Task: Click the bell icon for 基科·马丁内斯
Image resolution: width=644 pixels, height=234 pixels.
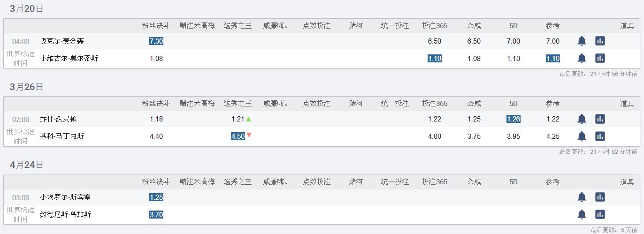Action: click(x=582, y=136)
